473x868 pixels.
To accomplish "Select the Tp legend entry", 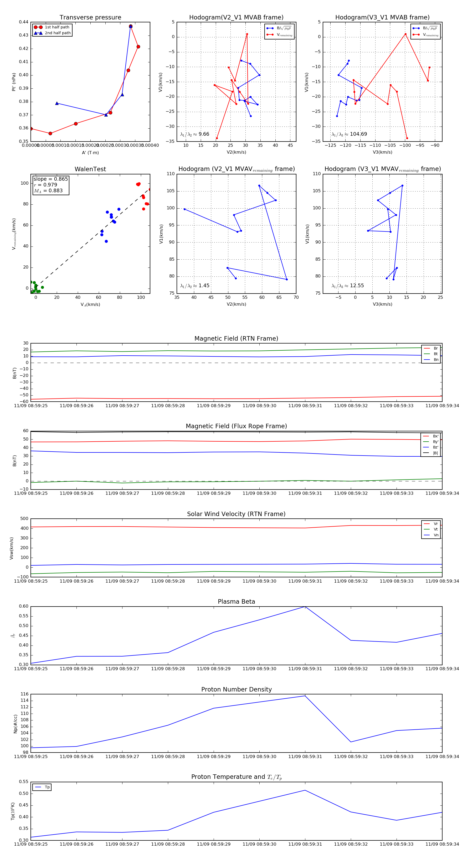I will (x=42, y=787).
